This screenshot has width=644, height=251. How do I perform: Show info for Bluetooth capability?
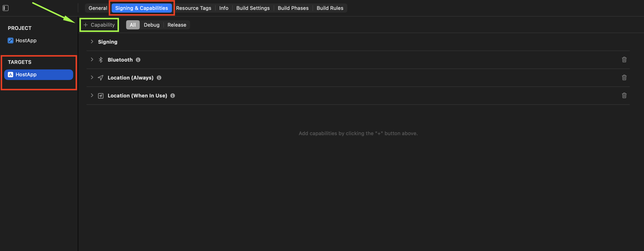click(x=138, y=60)
